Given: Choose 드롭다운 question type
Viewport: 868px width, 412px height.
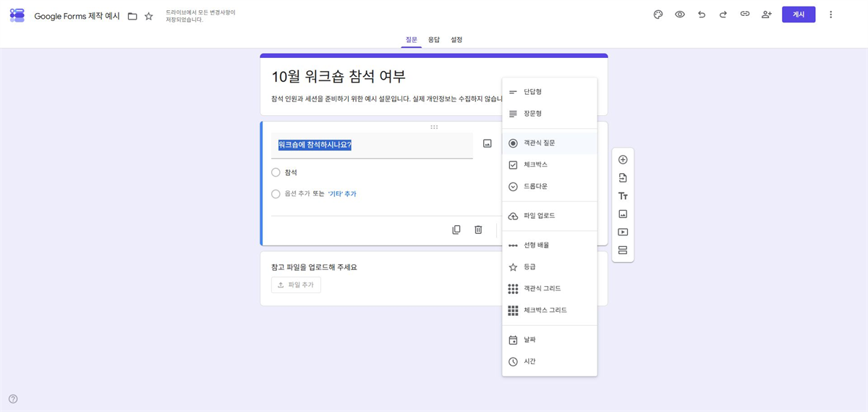Looking at the screenshot, I should tap(550, 187).
